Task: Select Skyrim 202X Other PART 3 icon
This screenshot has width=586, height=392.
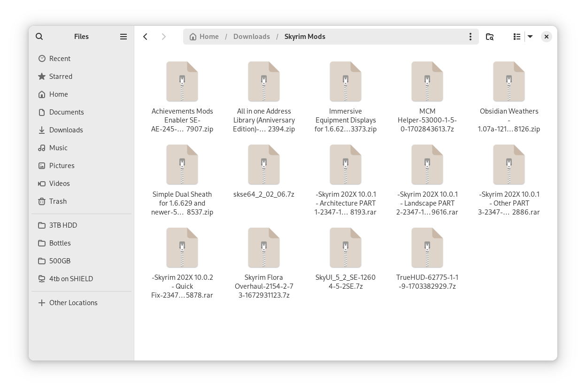Action: coord(509,165)
